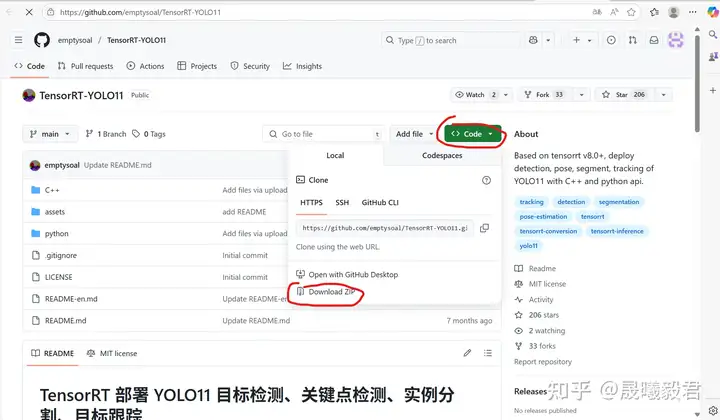Switch to the Codespaces tab
Image resolution: width=720 pixels, height=420 pixels.
click(x=442, y=156)
